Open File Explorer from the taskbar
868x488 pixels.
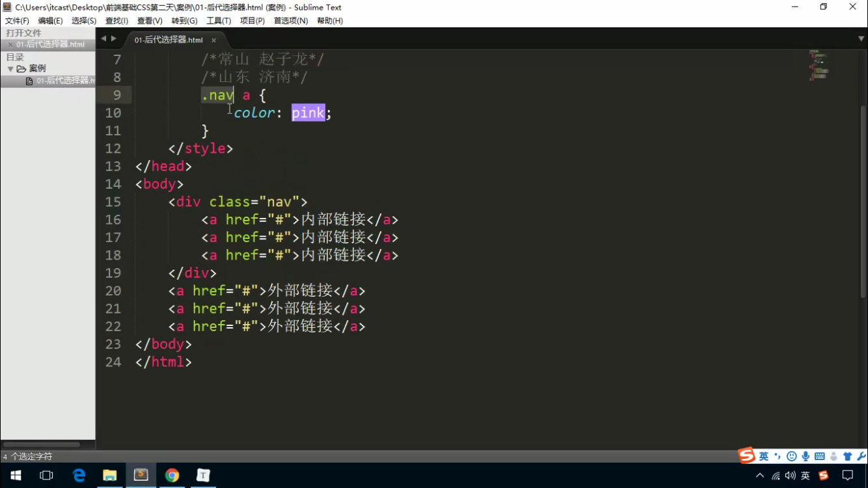coord(109,476)
